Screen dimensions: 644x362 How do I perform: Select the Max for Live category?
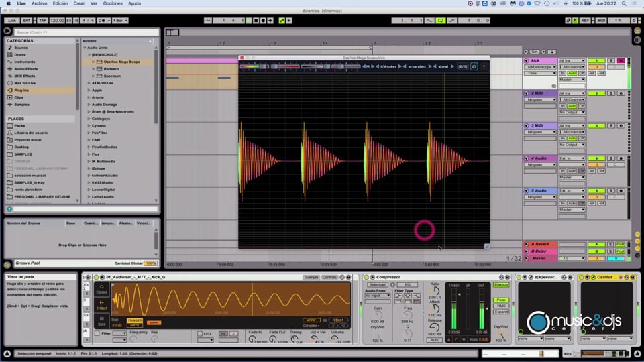(25, 83)
